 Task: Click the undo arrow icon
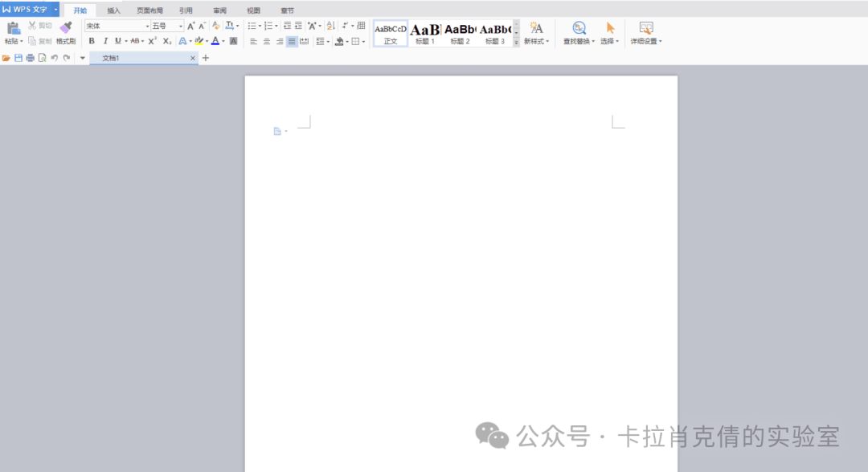[55, 58]
